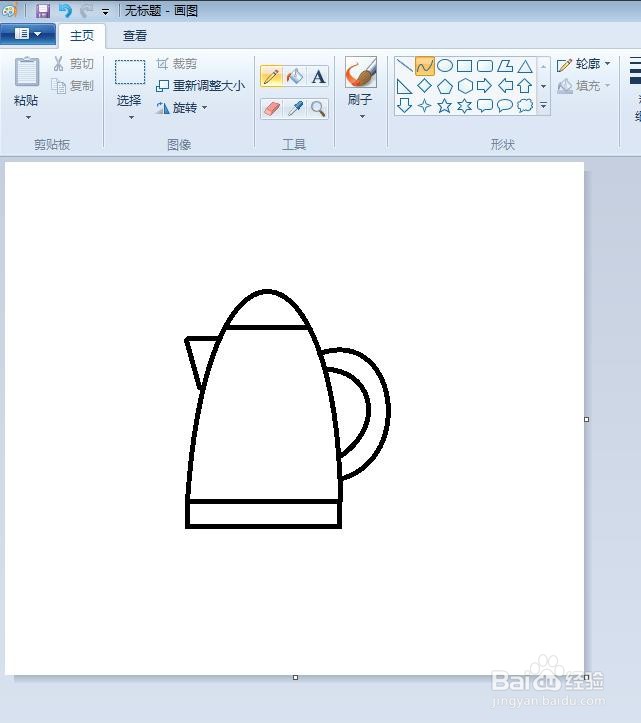Screen dimensions: 641x723
Task: Open the Customize Quick Access Toolbar arrow
Action: [x=106, y=12]
